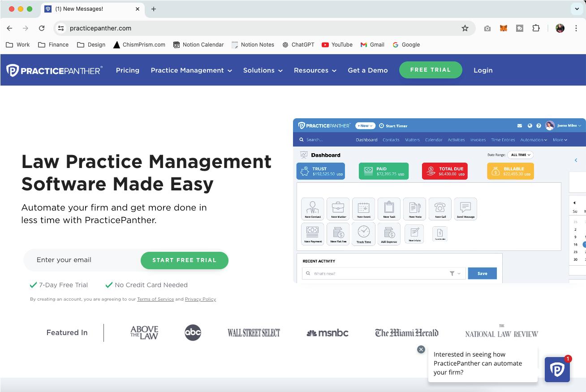This screenshot has width=586, height=392.
Task: Open the PracticePanther chat widget icon
Action: coord(557,370)
